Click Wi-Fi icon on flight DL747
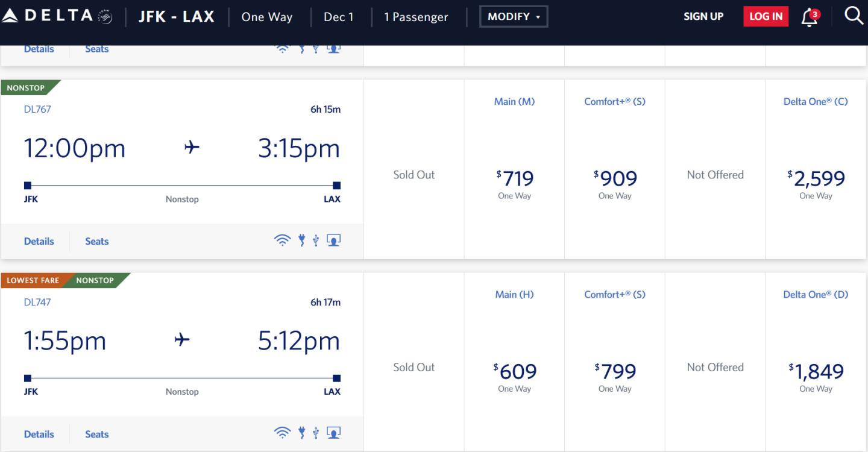Screen dimensions: 868x452 282,433
